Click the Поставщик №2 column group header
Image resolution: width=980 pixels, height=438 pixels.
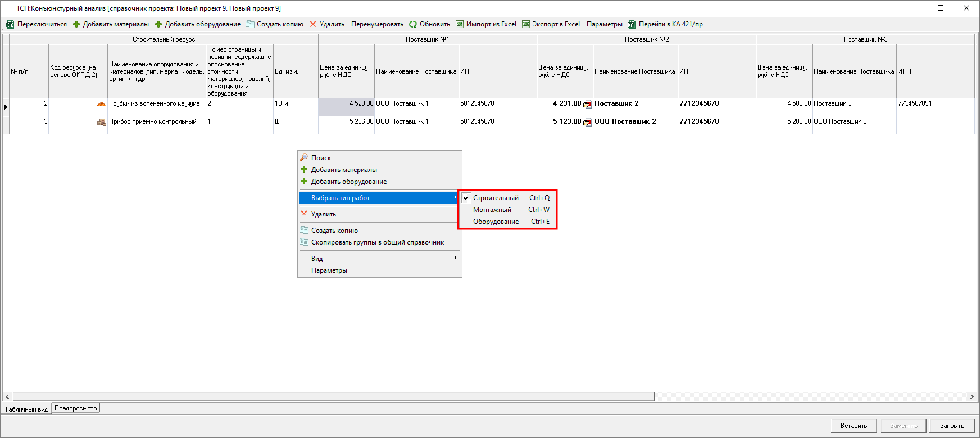click(x=647, y=39)
